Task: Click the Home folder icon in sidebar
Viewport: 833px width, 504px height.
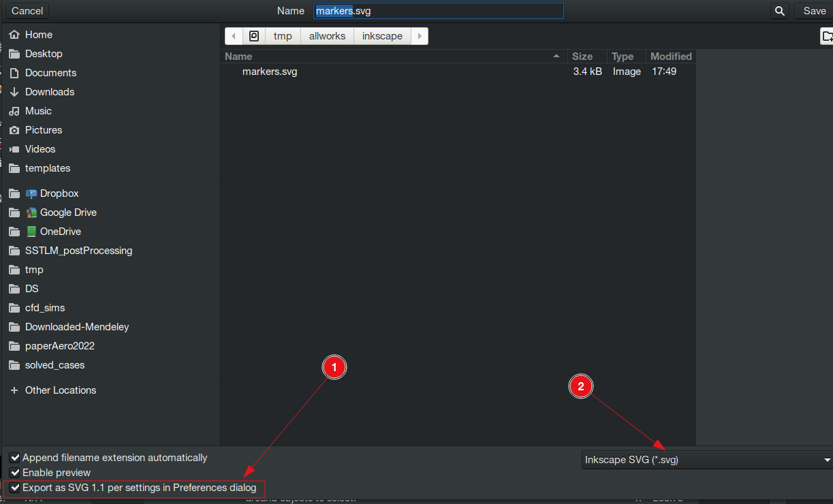Action: [14, 35]
